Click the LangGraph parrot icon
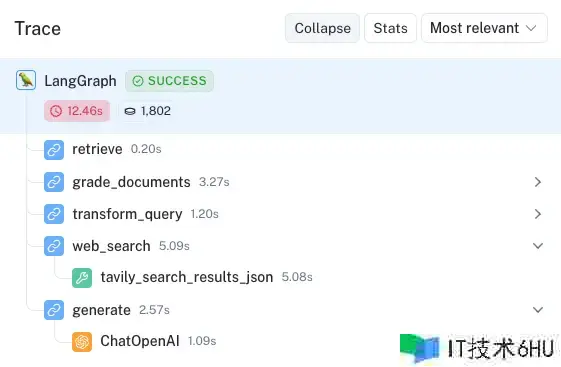Screen dimensions: 561x367 click(26, 80)
